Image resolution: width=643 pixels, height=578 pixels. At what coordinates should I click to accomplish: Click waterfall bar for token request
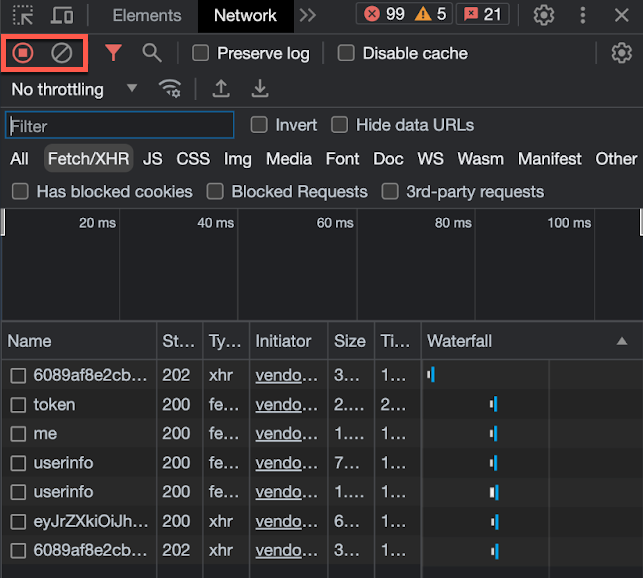[494, 404]
